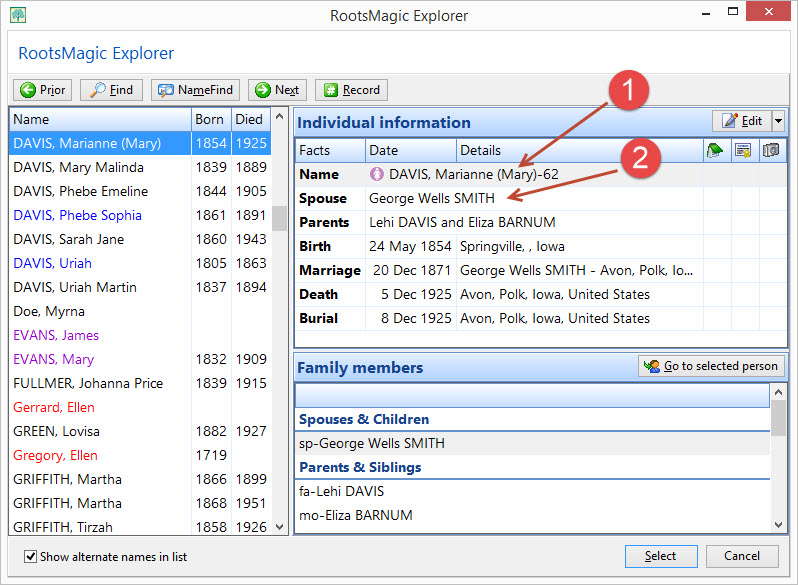This screenshot has width=798, height=585.
Task: Sort list by the Name column header
Action: coord(100,119)
